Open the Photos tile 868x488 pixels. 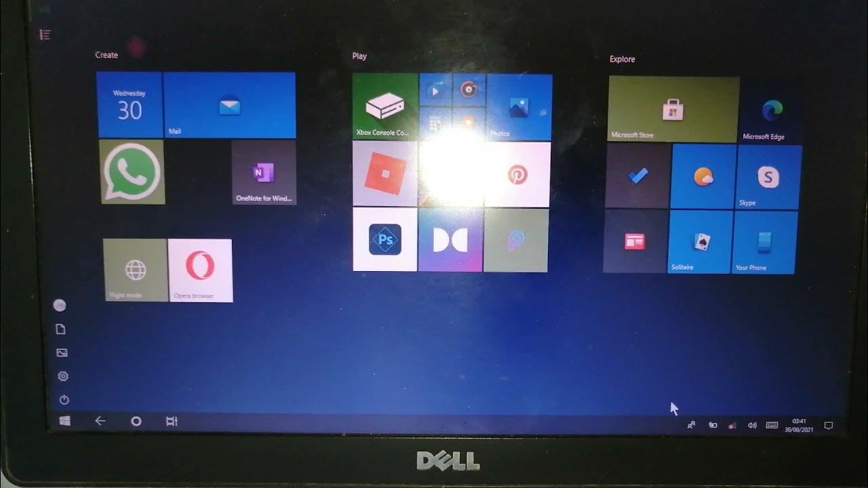[x=519, y=106]
